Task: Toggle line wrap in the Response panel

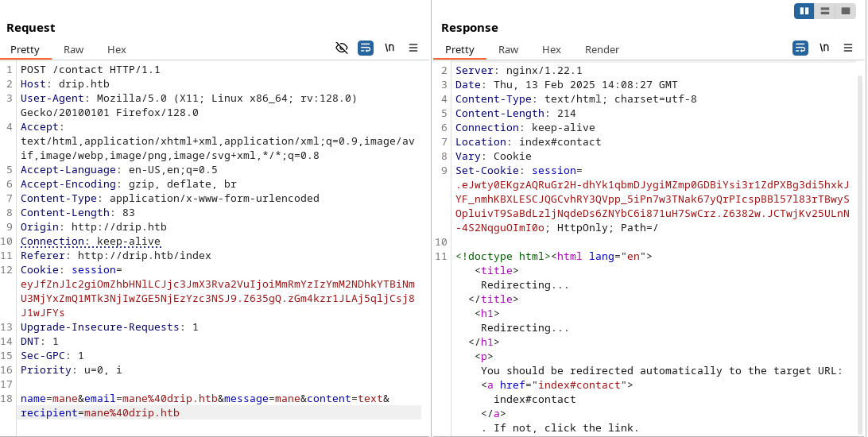Action: [x=800, y=48]
